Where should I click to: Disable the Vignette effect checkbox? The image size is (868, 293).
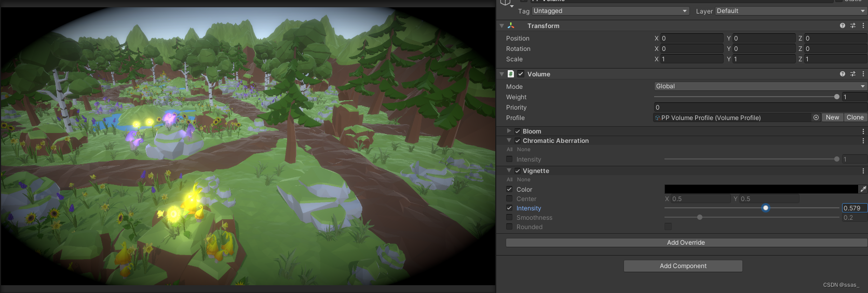click(518, 171)
